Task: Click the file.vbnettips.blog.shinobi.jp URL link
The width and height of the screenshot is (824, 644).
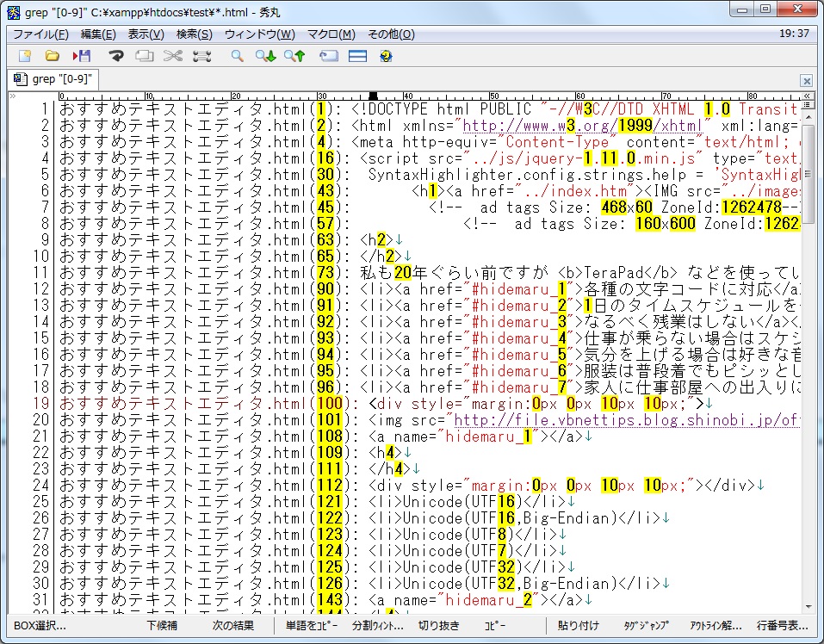Action: click(627, 420)
